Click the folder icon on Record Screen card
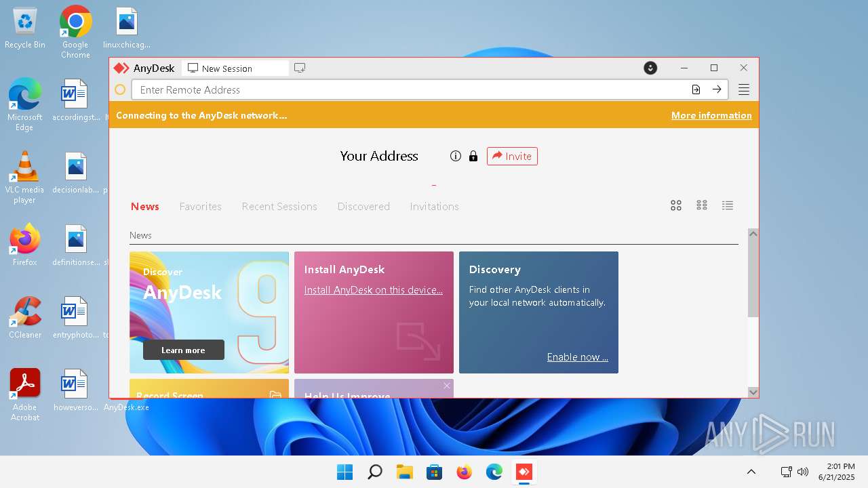Image resolution: width=868 pixels, height=488 pixels. point(275,395)
